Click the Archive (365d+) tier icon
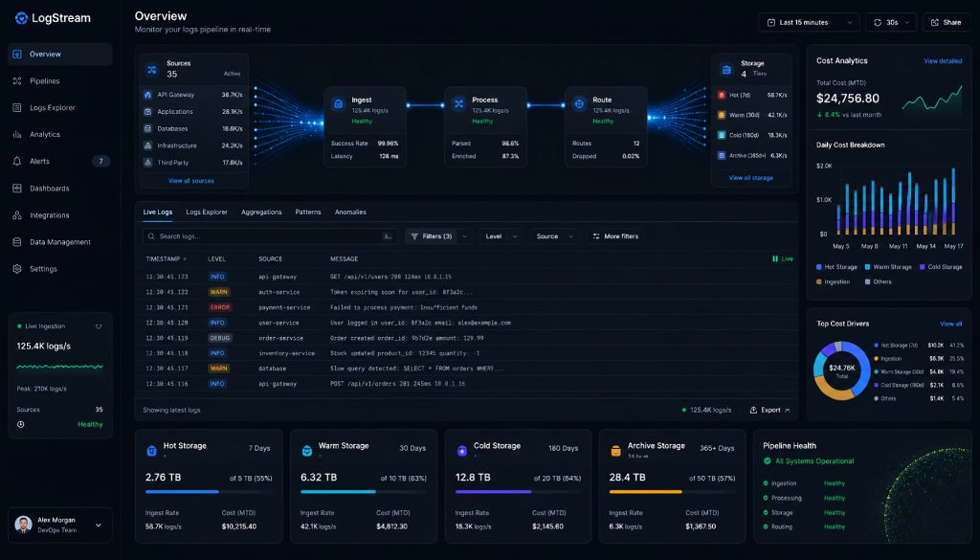Viewport: 980px width, 560px height. tap(722, 155)
